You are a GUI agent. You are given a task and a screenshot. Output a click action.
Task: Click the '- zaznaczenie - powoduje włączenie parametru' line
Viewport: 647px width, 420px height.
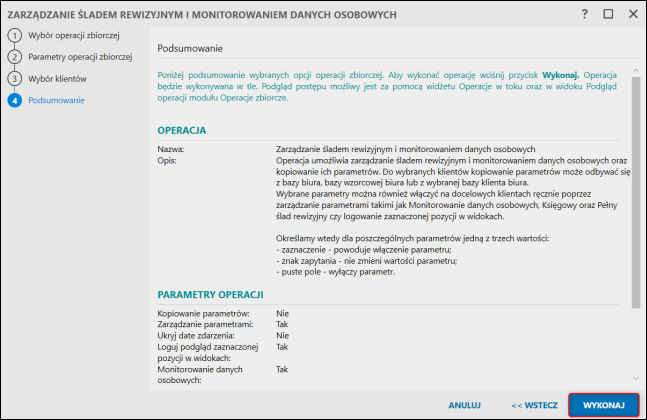pos(364,250)
